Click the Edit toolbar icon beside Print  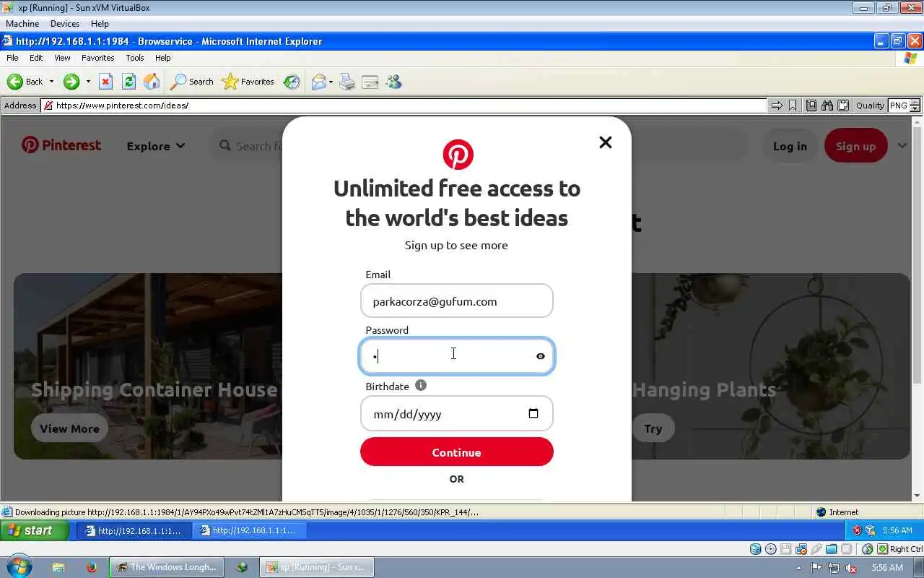pos(370,82)
